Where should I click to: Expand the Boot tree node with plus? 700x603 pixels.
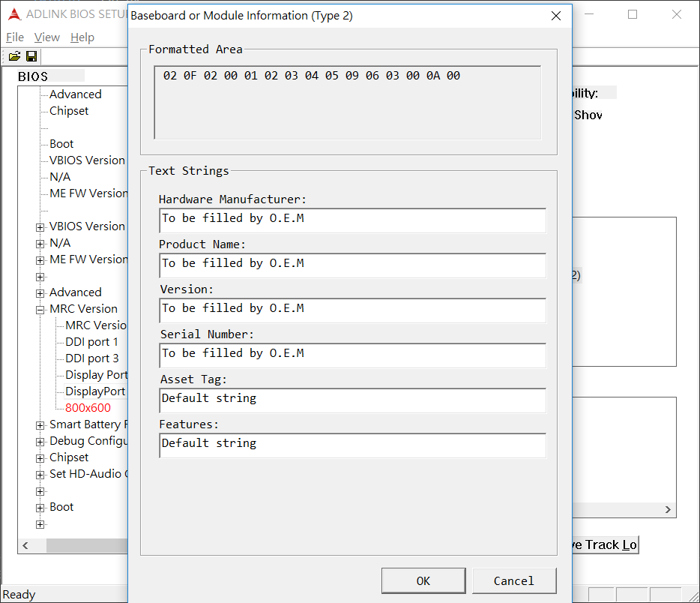click(x=40, y=508)
